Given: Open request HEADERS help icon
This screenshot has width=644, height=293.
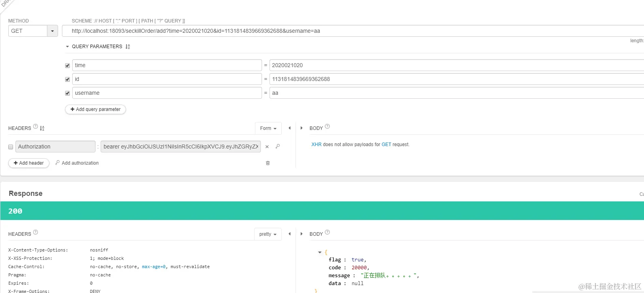Looking at the screenshot, I should (36, 126).
